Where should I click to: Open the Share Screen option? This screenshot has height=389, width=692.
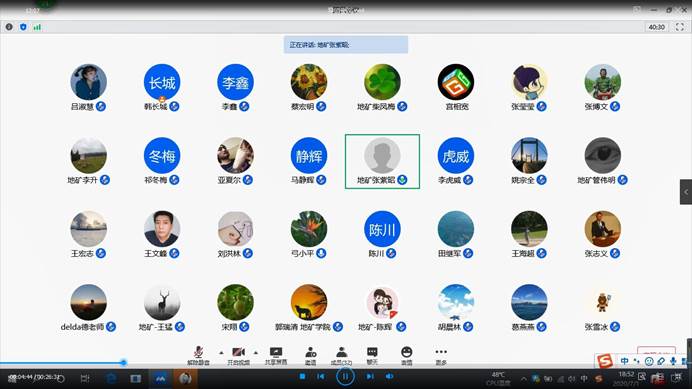(276, 352)
